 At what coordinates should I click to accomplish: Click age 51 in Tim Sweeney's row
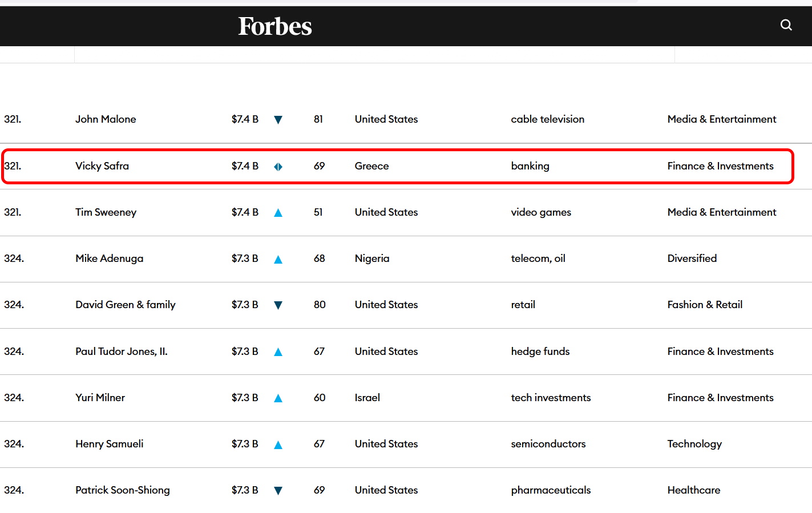pyautogui.click(x=318, y=212)
